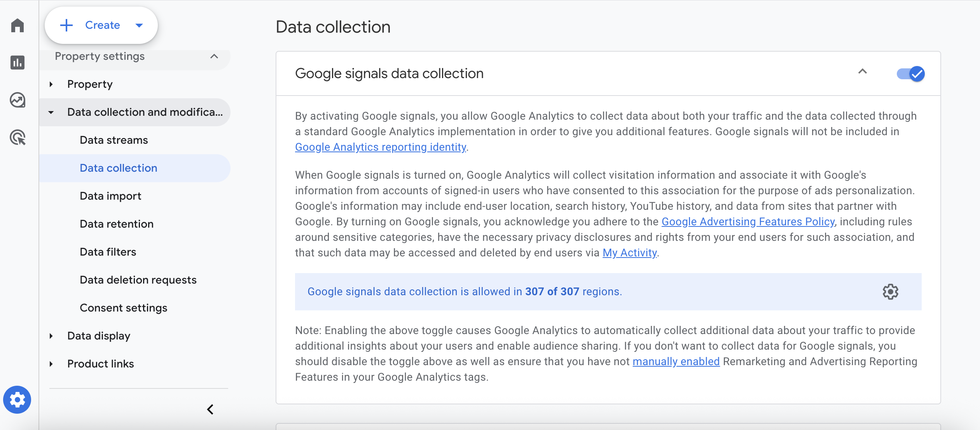
Task: Open Consent settings menu item
Action: pyautogui.click(x=123, y=307)
